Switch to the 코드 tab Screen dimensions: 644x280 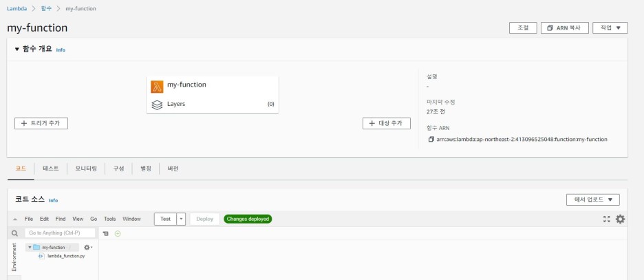tap(21, 169)
